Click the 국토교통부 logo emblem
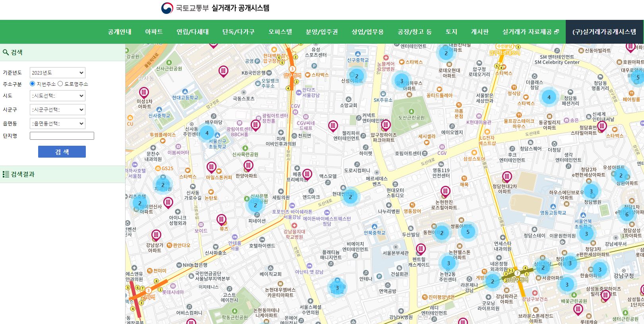The image size is (644, 324). 167,8
